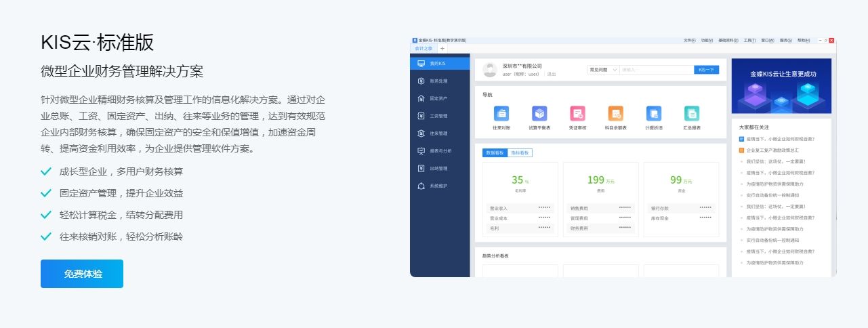This screenshot has height=328, width=868.
Task: Click the 退出 logout link
Action: click(552, 75)
